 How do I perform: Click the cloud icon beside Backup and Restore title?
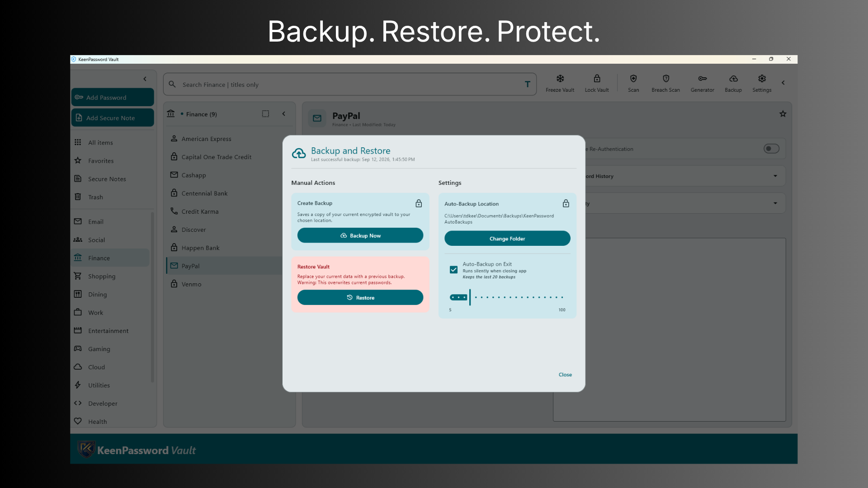[x=299, y=154]
